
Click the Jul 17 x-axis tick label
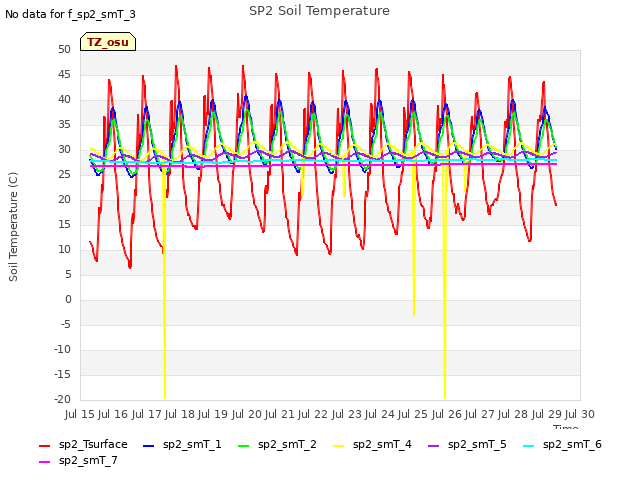(x=146, y=414)
